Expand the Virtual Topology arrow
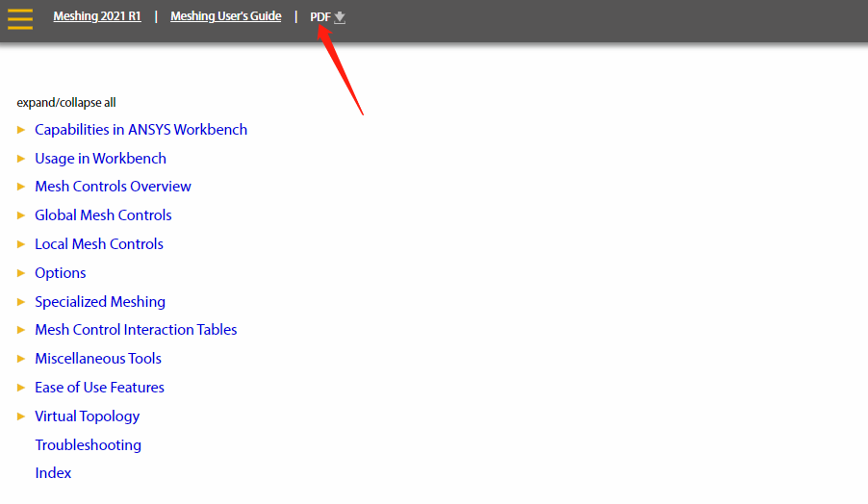This screenshot has height=504, width=868. click(x=21, y=416)
